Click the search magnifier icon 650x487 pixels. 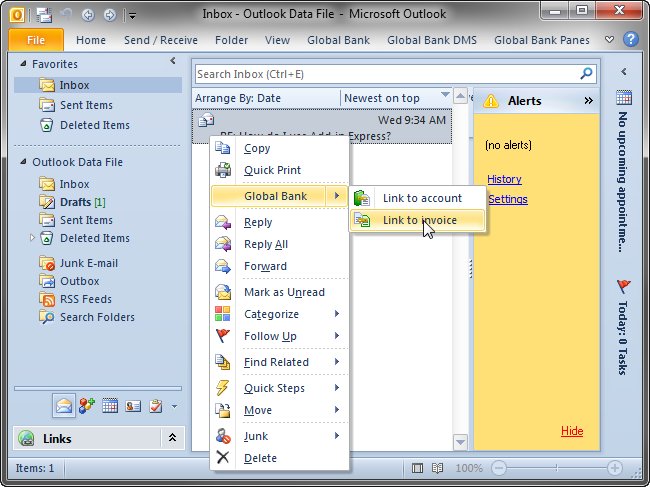tap(586, 74)
